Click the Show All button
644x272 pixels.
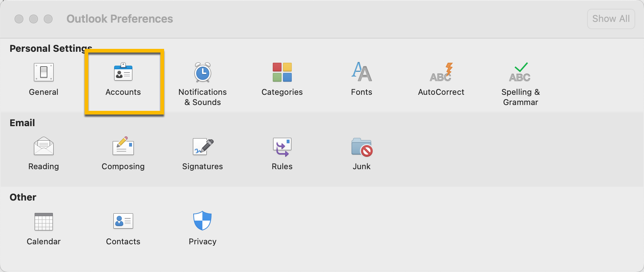[x=611, y=19]
